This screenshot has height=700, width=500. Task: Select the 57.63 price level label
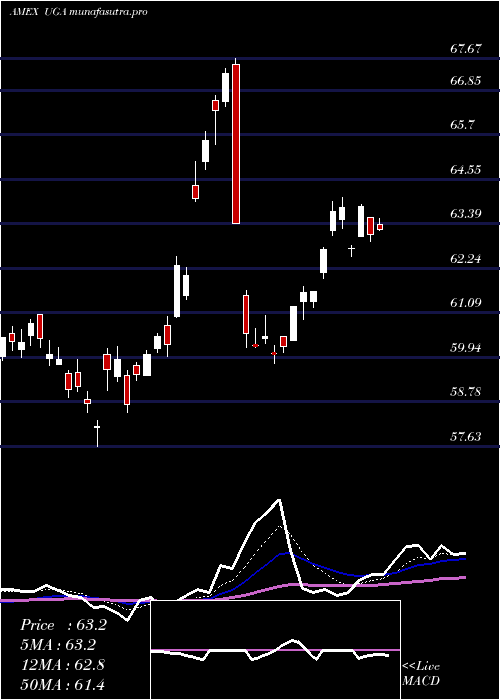[466, 437]
